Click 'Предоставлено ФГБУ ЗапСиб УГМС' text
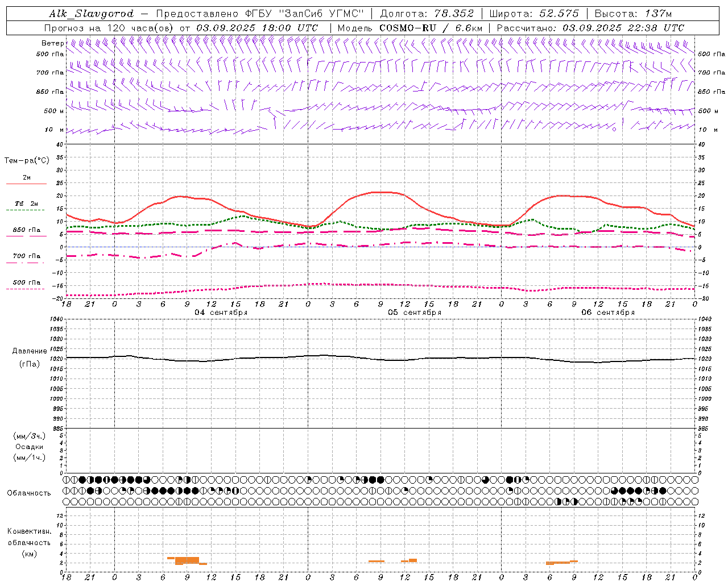Viewport: 728px width, 582px height. (x=259, y=14)
